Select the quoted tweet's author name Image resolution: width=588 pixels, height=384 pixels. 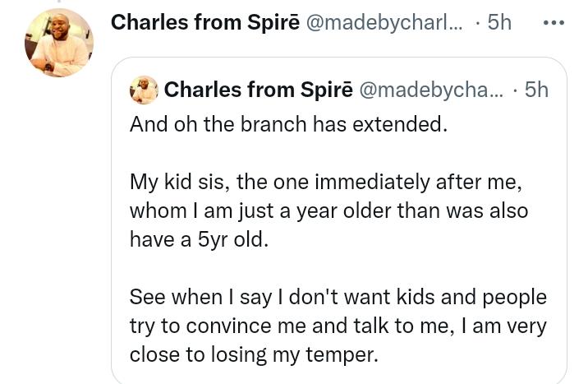click(259, 90)
